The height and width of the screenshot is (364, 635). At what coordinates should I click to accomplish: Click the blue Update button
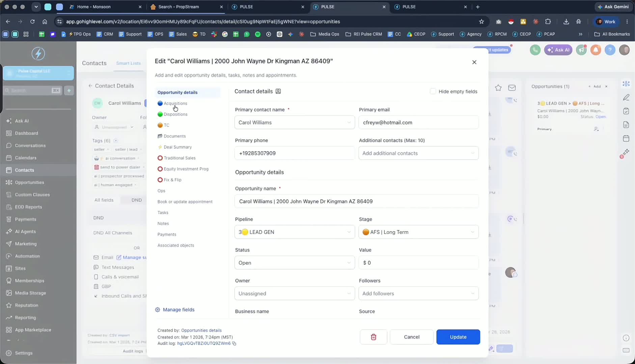click(x=458, y=337)
